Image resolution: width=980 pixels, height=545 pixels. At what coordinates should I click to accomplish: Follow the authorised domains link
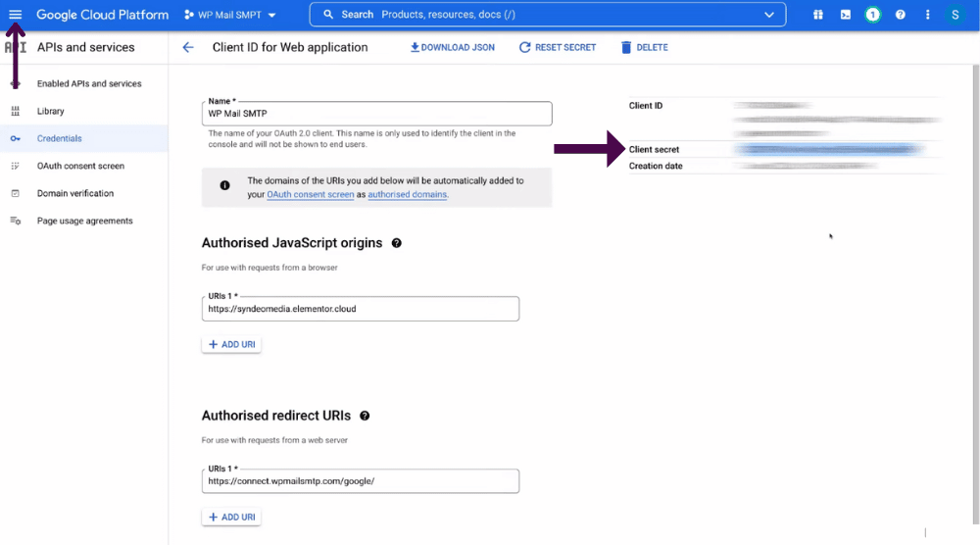(x=407, y=194)
